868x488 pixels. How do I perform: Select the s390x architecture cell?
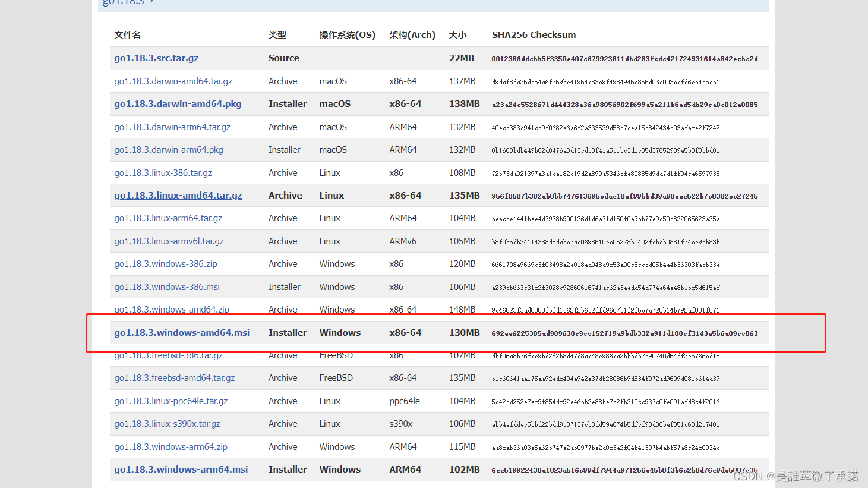point(401,424)
